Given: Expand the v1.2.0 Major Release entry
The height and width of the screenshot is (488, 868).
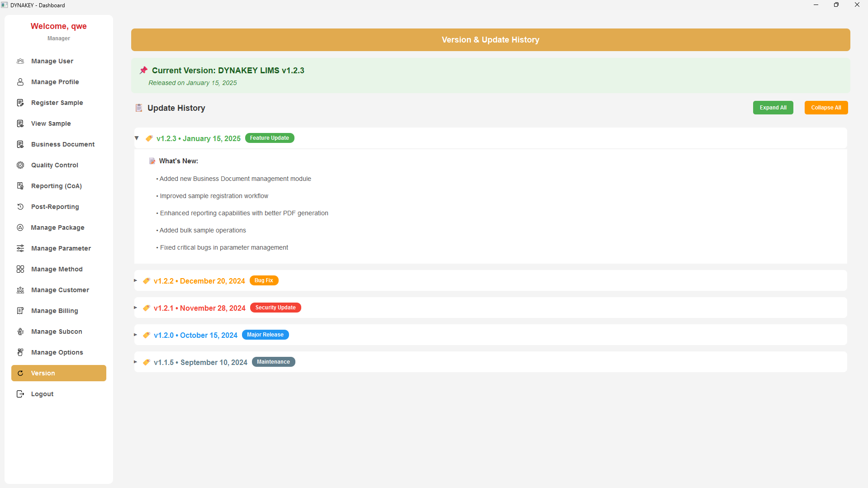Looking at the screenshot, I should [x=136, y=335].
